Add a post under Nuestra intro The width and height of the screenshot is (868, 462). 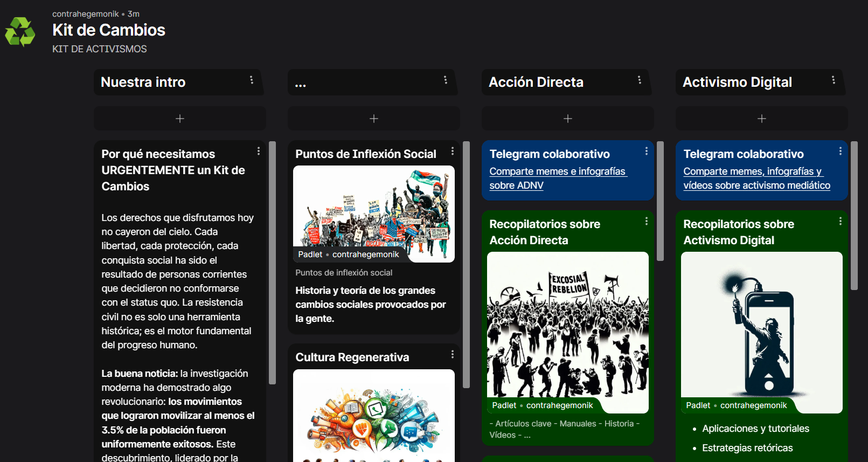[180, 119]
